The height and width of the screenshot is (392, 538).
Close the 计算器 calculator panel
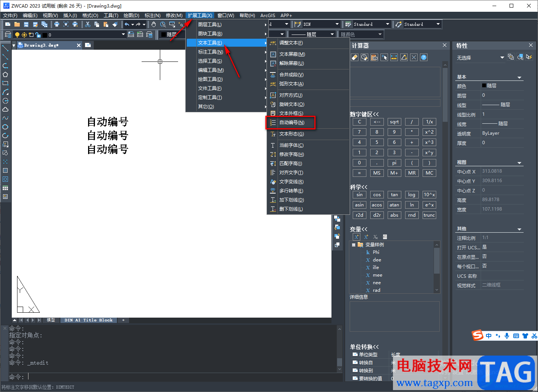(445, 45)
